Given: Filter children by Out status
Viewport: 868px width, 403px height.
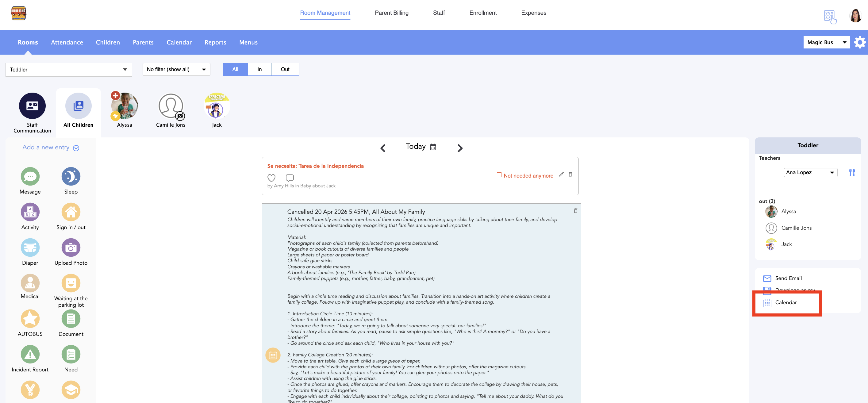Looking at the screenshot, I should pos(285,69).
